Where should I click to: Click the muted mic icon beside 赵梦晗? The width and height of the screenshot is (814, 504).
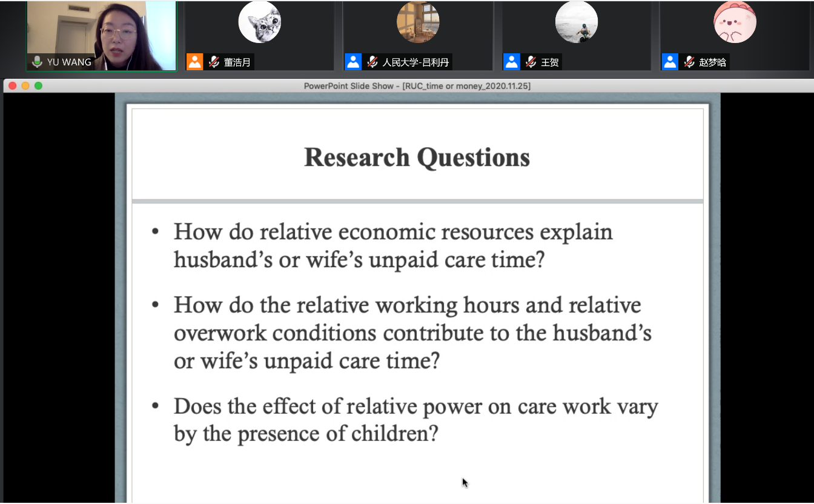pyautogui.click(x=689, y=62)
